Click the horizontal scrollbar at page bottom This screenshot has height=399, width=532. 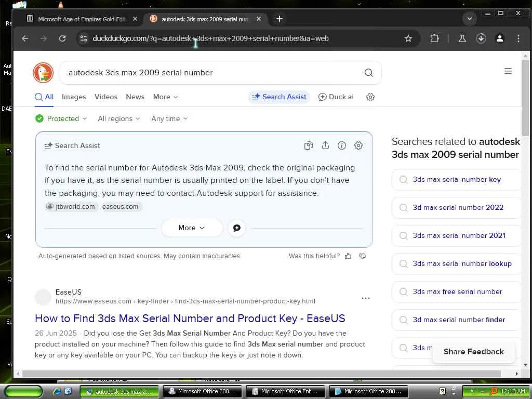[261, 374]
